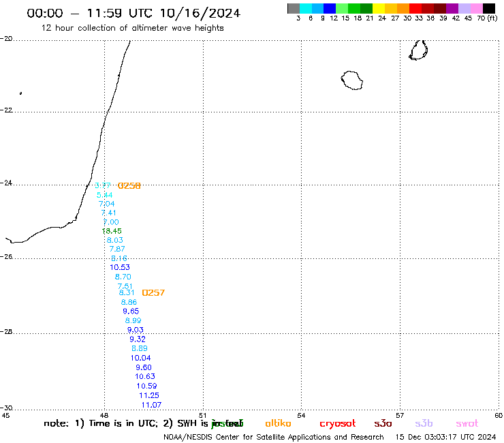504x443 pixels.
Task: Select the 10.04 altimeter reading
Action: tap(140, 358)
